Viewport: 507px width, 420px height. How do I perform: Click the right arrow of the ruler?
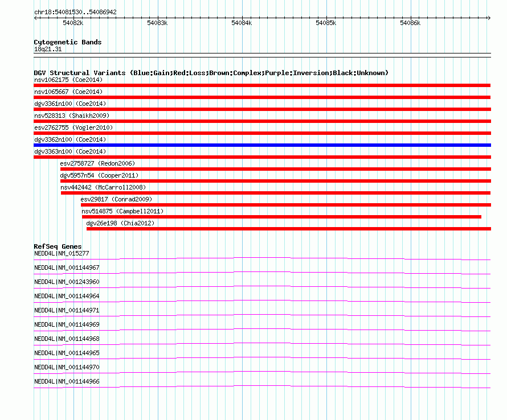[x=489, y=18]
